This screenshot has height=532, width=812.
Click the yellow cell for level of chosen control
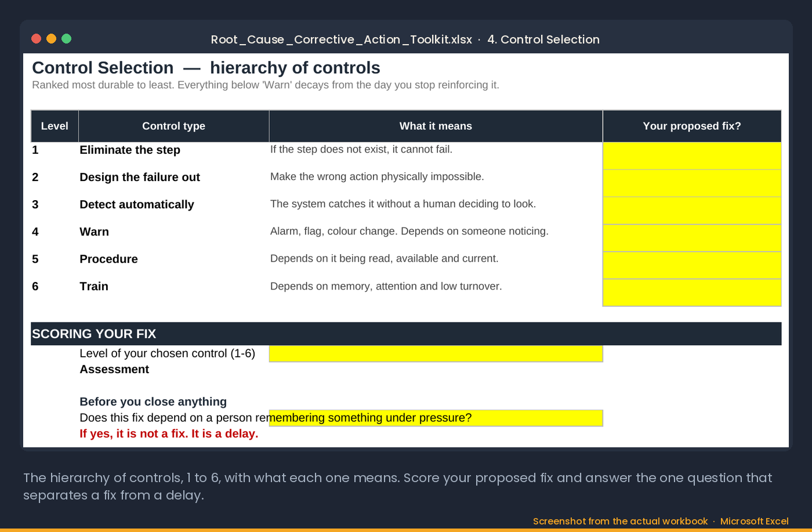tap(436, 353)
